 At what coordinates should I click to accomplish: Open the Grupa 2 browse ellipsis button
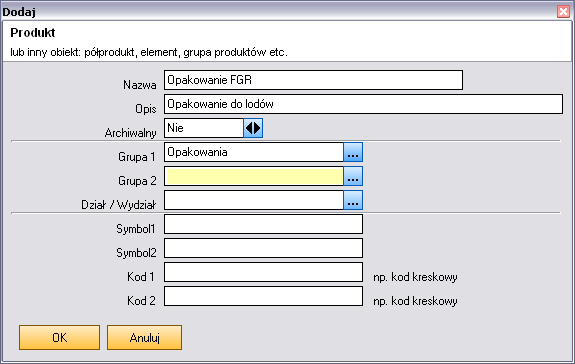pyautogui.click(x=353, y=176)
